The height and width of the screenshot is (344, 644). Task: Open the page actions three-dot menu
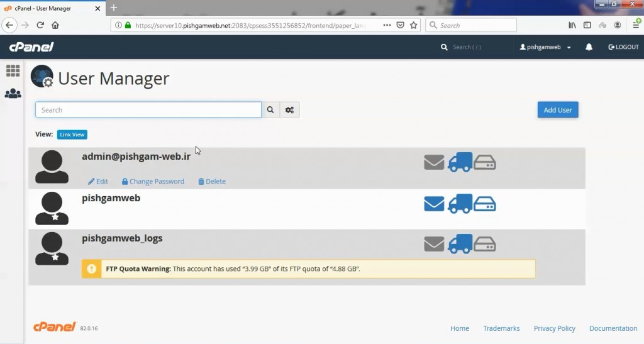pyautogui.click(x=387, y=25)
